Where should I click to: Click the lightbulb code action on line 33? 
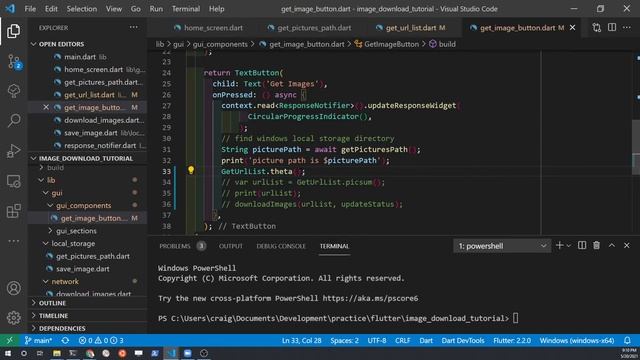coord(191,170)
